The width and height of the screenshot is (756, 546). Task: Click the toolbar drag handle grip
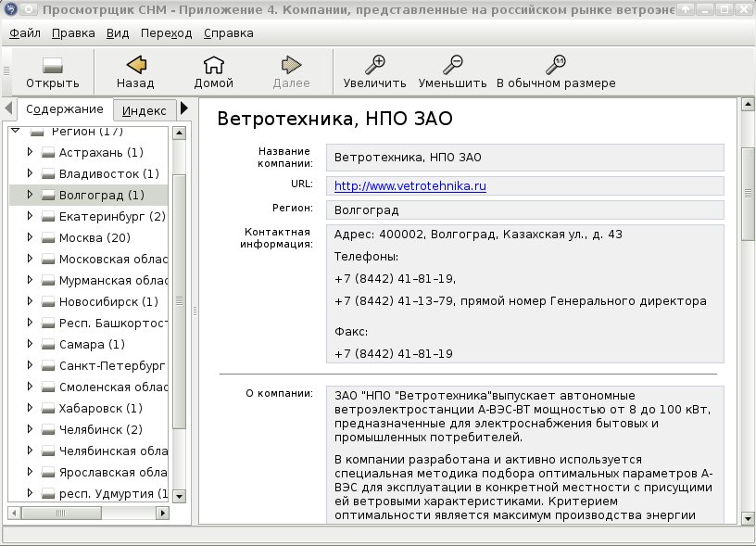pyautogui.click(x=6, y=70)
